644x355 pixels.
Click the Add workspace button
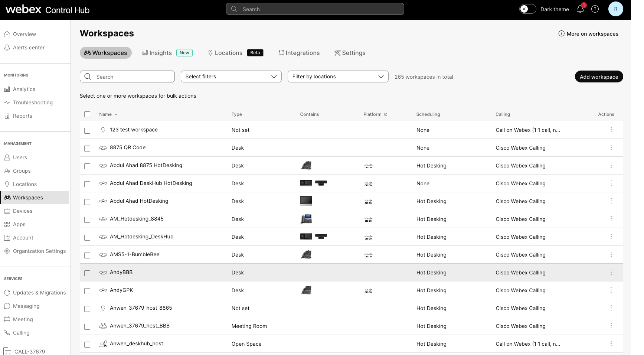click(599, 76)
